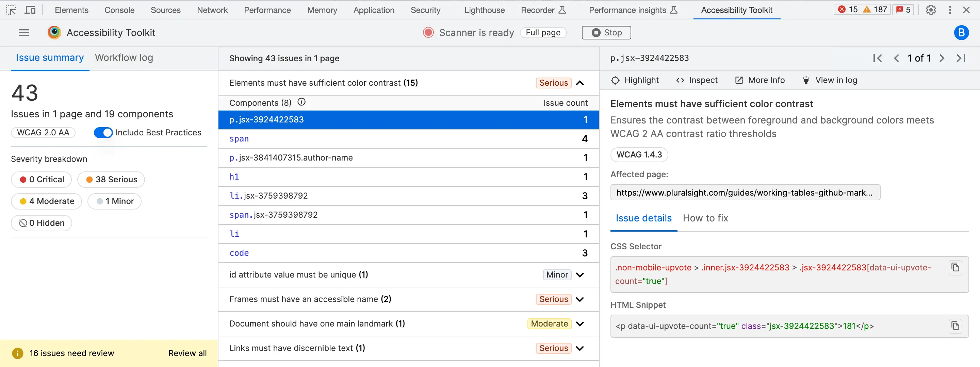Open the How to fix tab

click(x=705, y=218)
